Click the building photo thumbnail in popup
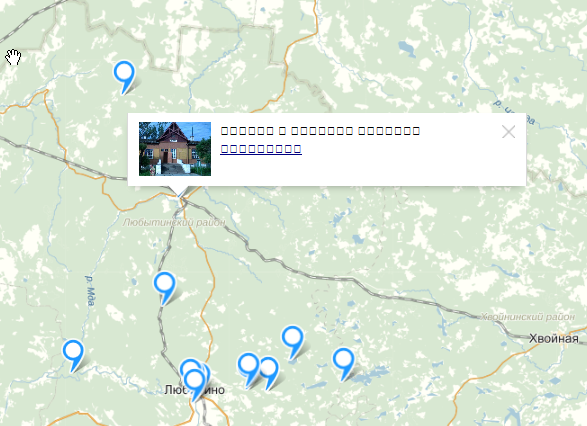587x426 pixels. 175,149
